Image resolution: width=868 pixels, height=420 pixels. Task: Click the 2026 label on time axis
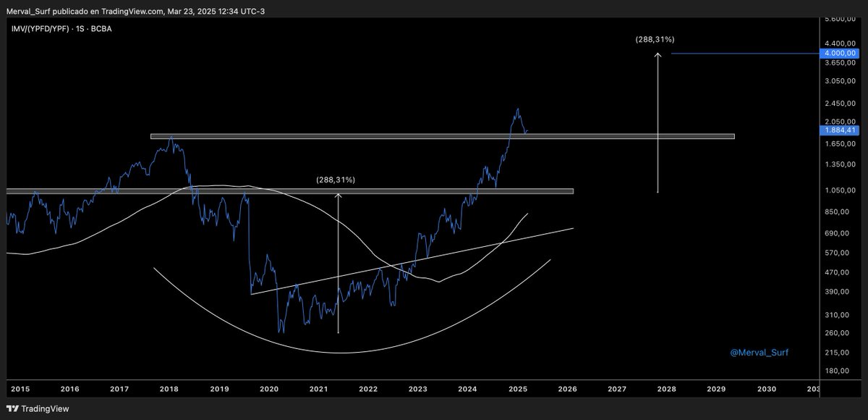[x=568, y=389]
